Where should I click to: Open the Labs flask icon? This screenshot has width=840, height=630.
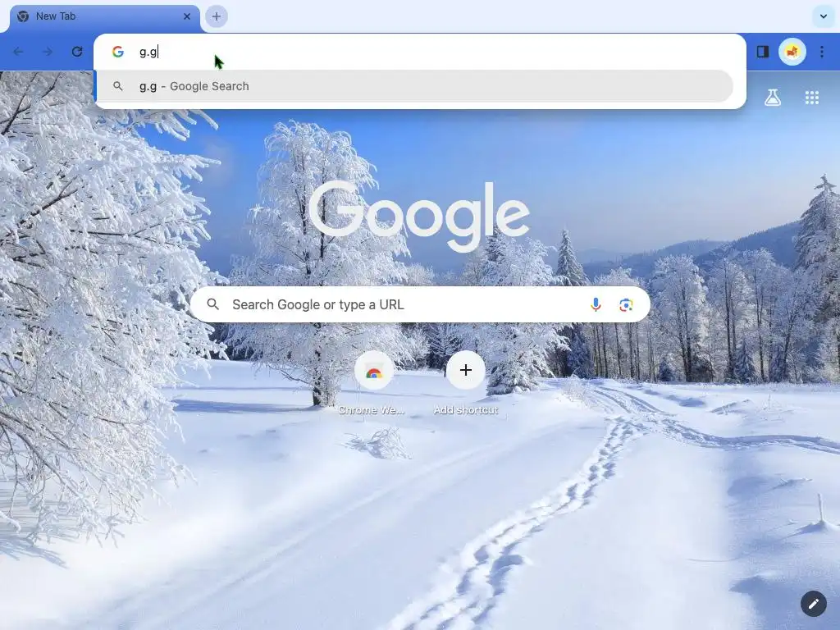(773, 98)
